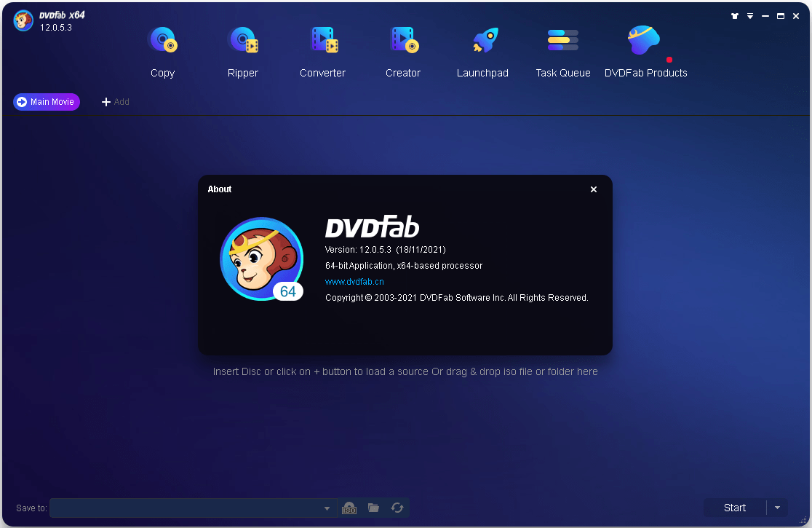The width and height of the screenshot is (812, 528).
Task: Click the Main Movie mode button
Action: (47, 102)
